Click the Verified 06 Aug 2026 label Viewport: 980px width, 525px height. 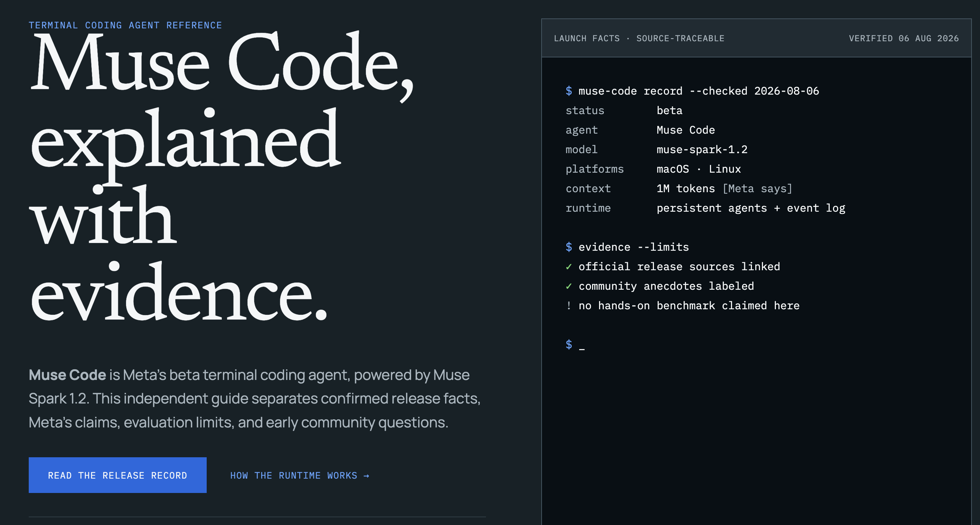[x=904, y=38]
